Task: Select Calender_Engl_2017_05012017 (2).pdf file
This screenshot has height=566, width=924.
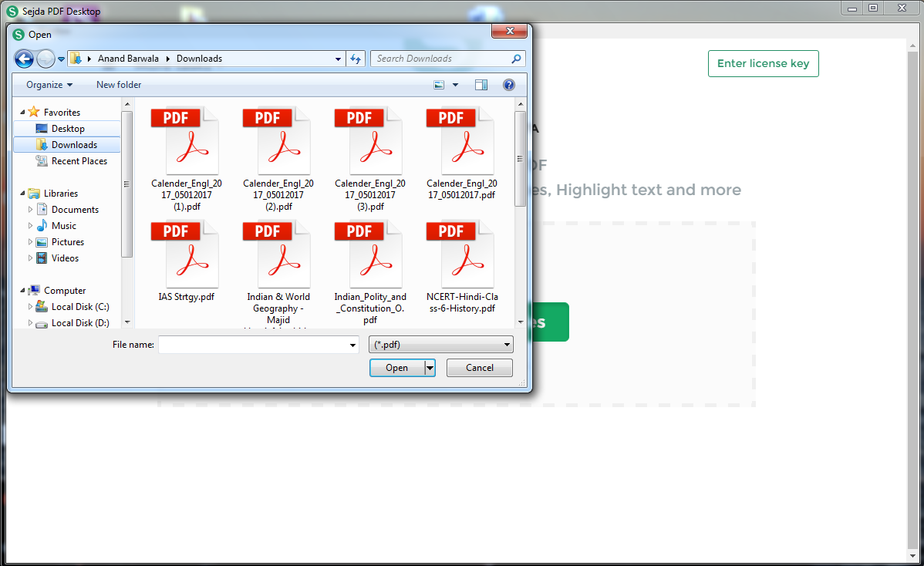Action: [278, 159]
